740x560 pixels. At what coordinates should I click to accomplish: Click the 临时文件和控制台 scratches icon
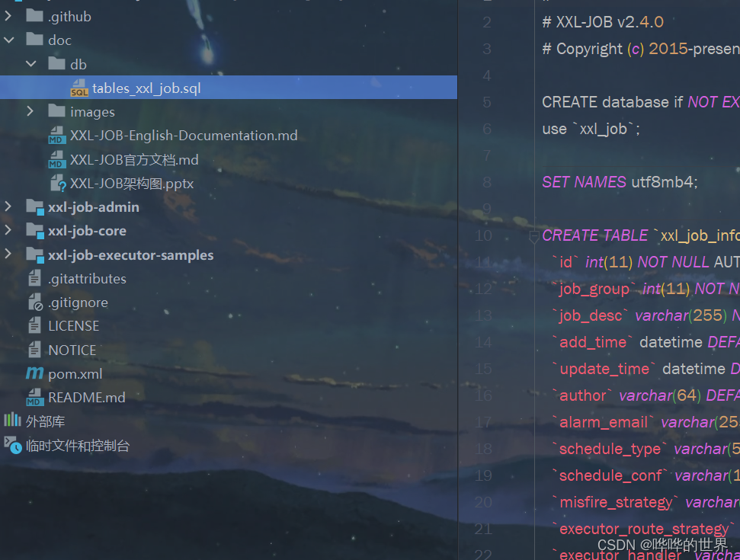point(13,444)
